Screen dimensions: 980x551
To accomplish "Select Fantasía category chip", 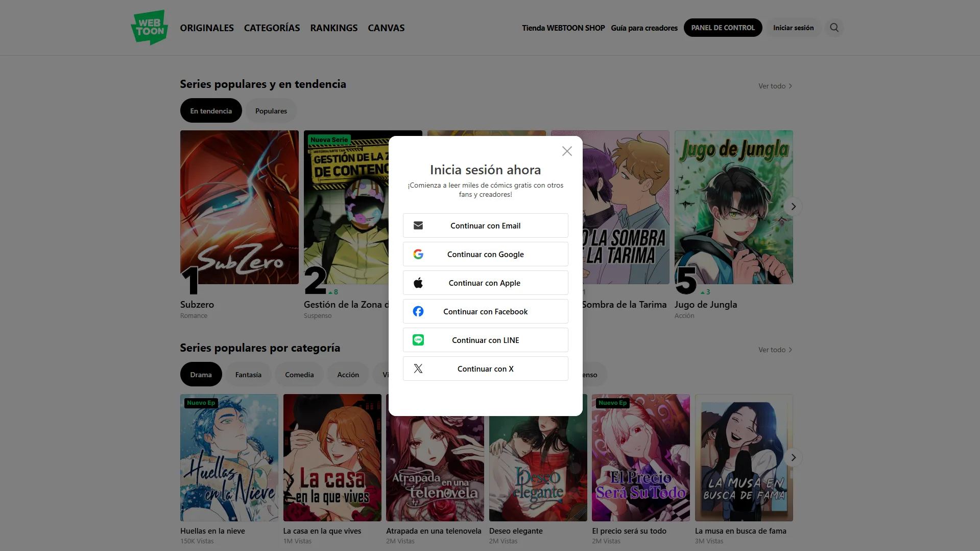I will 248,374.
